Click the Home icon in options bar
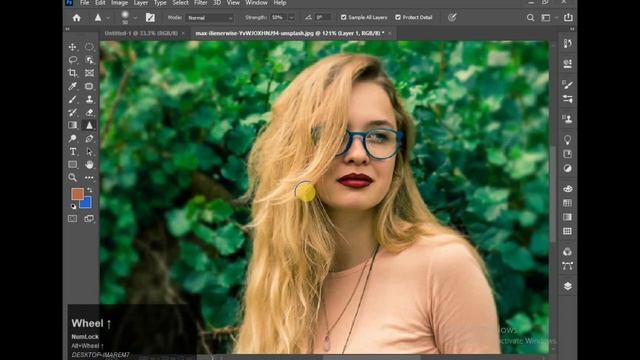Image resolution: width=640 pixels, height=360 pixels. coord(76,18)
